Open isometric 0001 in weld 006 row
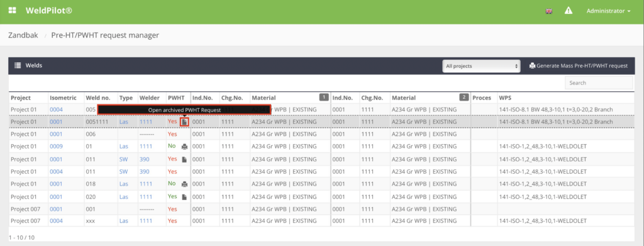 click(x=56, y=134)
